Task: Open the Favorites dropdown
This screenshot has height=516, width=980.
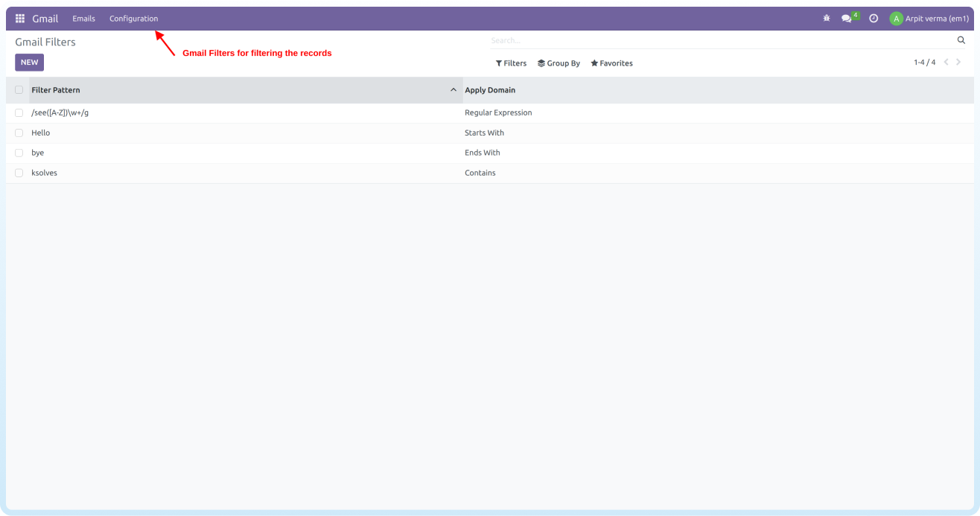Action: click(611, 63)
